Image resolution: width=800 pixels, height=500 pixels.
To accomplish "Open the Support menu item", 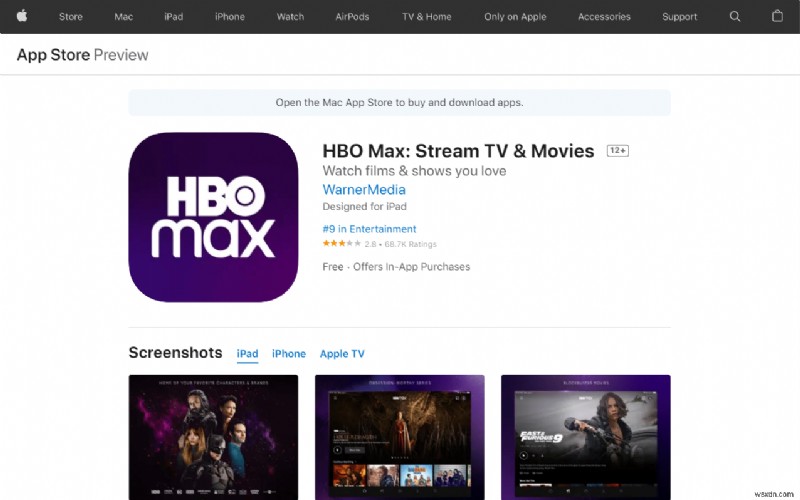I will (680, 16).
